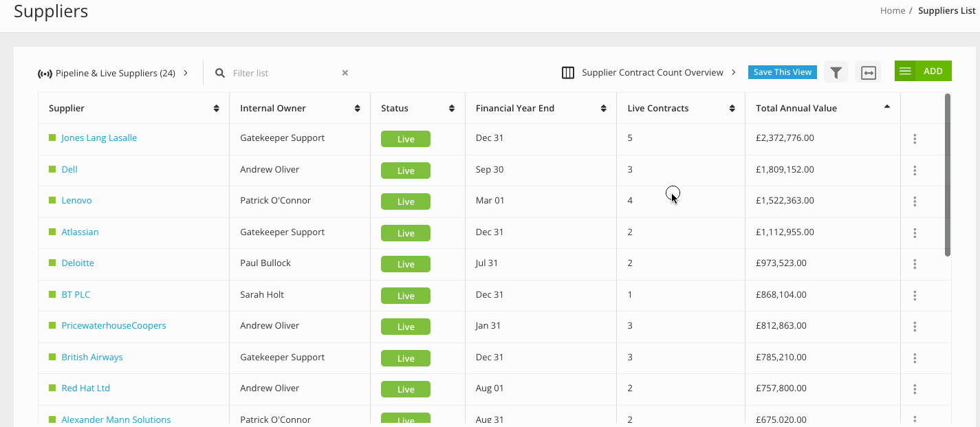The image size is (980, 427).
Task: Open the filter funnel icon
Action: coord(836,72)
